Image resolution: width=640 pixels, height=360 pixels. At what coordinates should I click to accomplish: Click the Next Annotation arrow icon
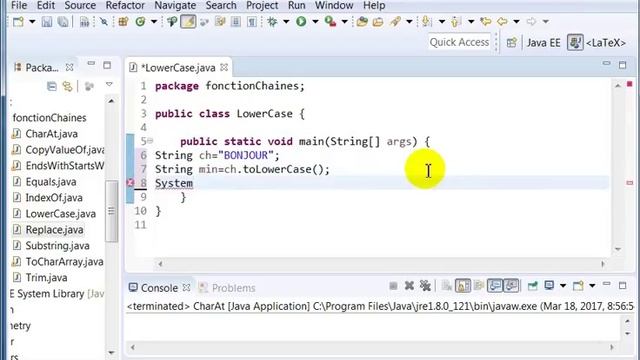[427, 22]
